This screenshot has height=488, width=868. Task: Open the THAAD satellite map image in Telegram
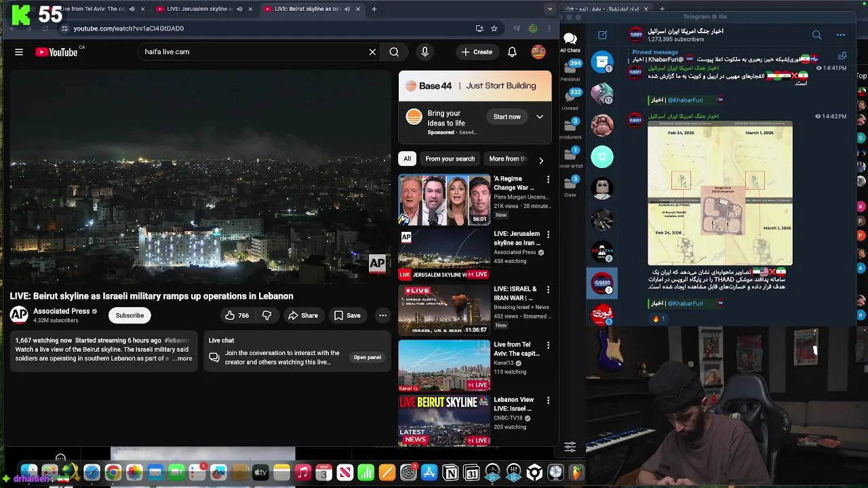click(719, 195)
